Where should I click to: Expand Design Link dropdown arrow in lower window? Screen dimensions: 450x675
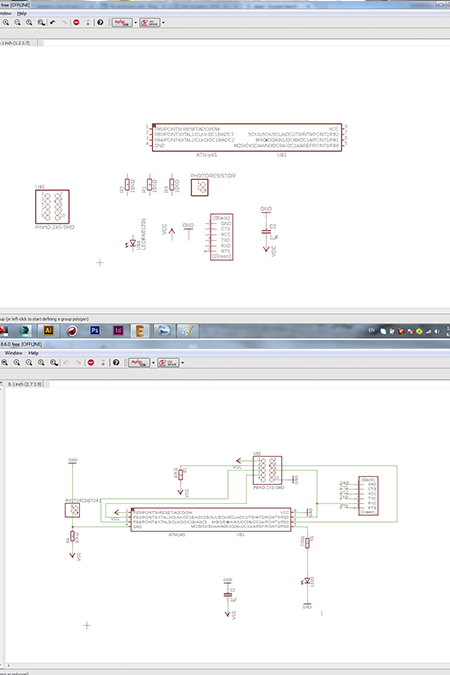153,362
